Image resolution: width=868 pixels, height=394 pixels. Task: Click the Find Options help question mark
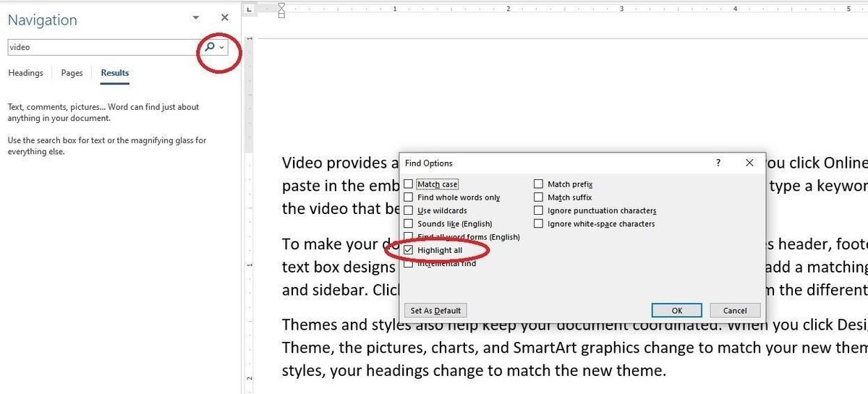point(718,163)
